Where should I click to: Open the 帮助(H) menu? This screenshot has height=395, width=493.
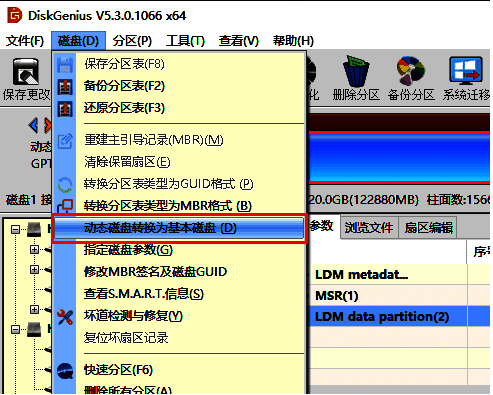click(293, 41)
